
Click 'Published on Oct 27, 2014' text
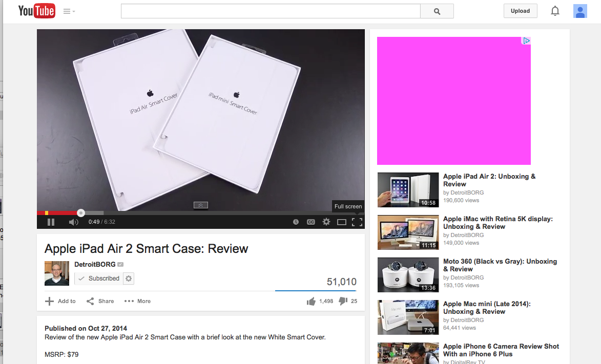coord(86,328)
